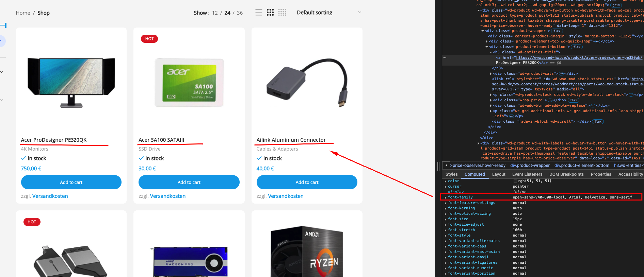Show 12 products per page
This screenshot has width=644, height=277.
215,13
